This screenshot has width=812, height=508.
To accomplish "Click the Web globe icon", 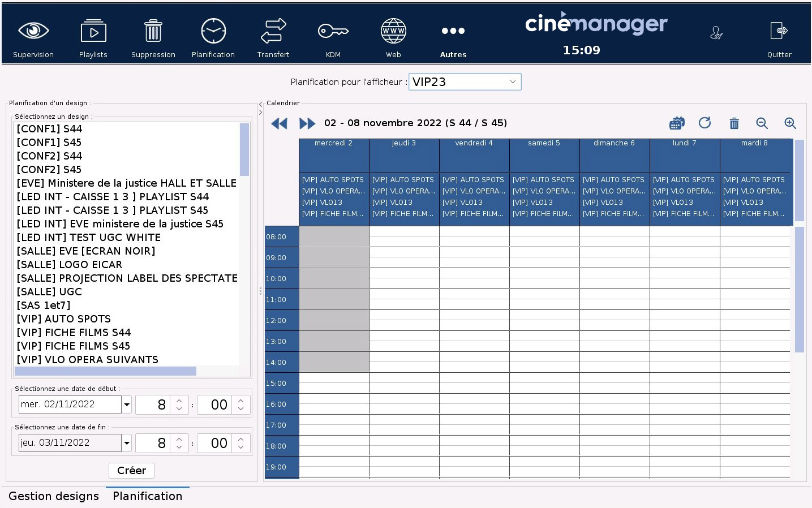I will 393,32.
